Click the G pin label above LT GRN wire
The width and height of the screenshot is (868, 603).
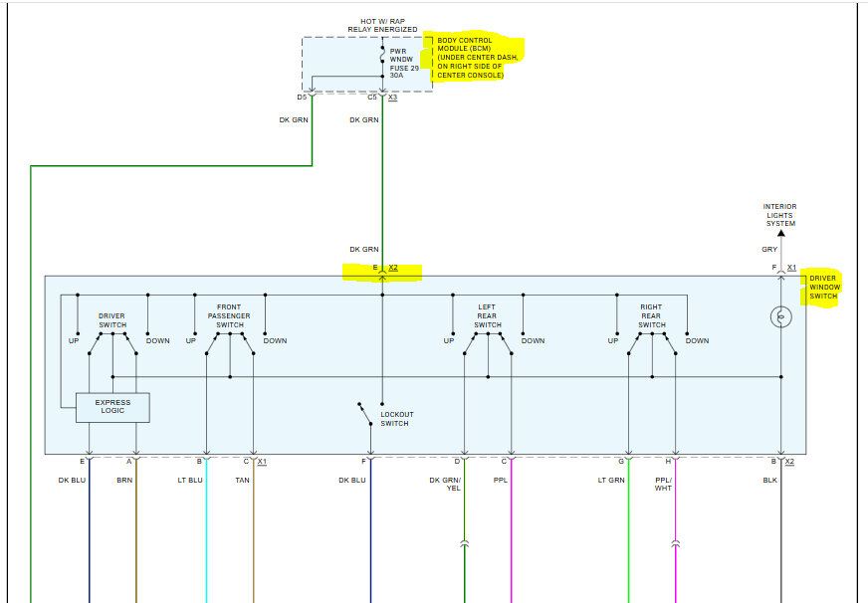point(621,462)
